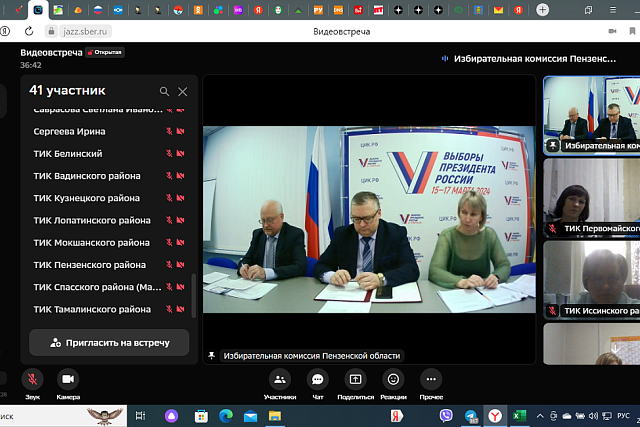Close the participants panel
This screenshot has width=640, height=427.
pyautogui.click(x=182, y=91)
